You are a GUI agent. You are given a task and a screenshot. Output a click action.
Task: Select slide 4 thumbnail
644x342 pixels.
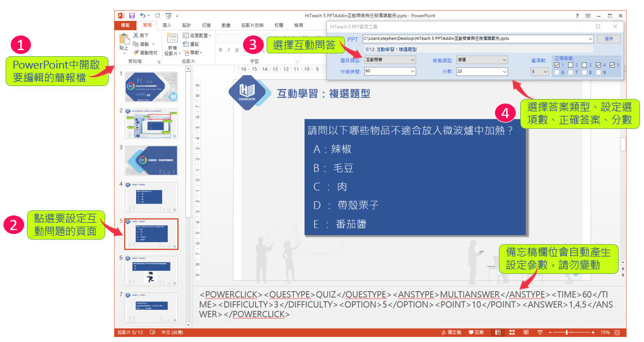click(151, 197)
